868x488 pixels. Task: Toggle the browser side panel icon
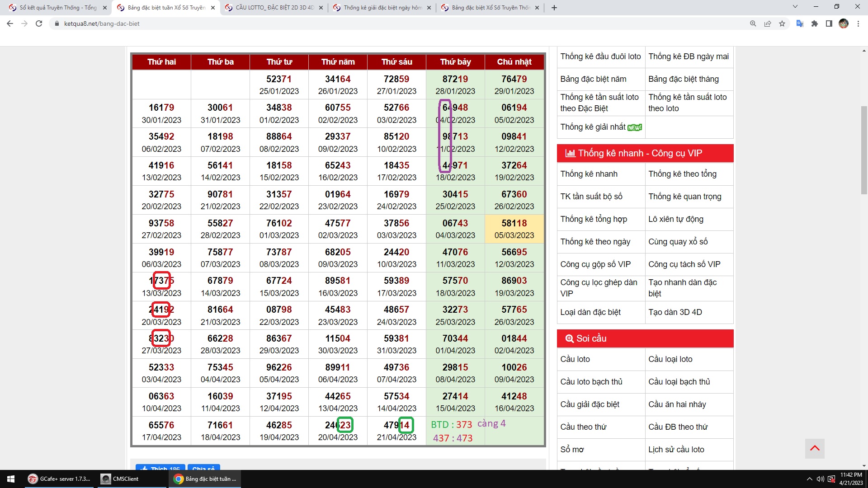(x=829, y=23)
